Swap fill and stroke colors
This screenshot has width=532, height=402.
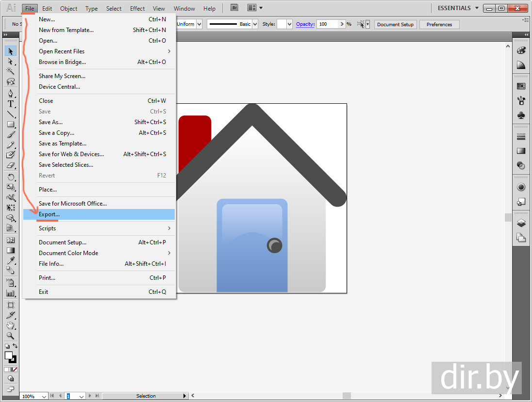click(15, 346)
